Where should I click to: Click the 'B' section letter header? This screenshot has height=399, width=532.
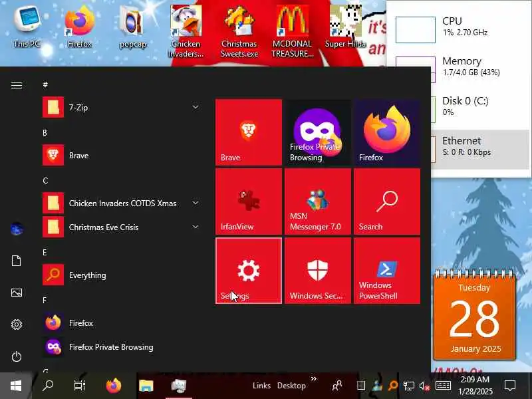[45, 132]
